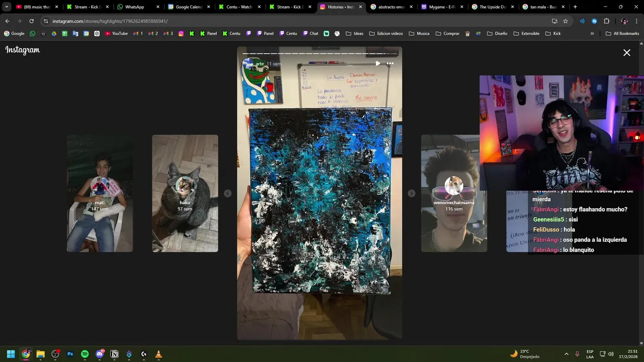Viewport: 644px width, 362px height.
Task: Open the Windows Start menu
Action: [11, 354]
